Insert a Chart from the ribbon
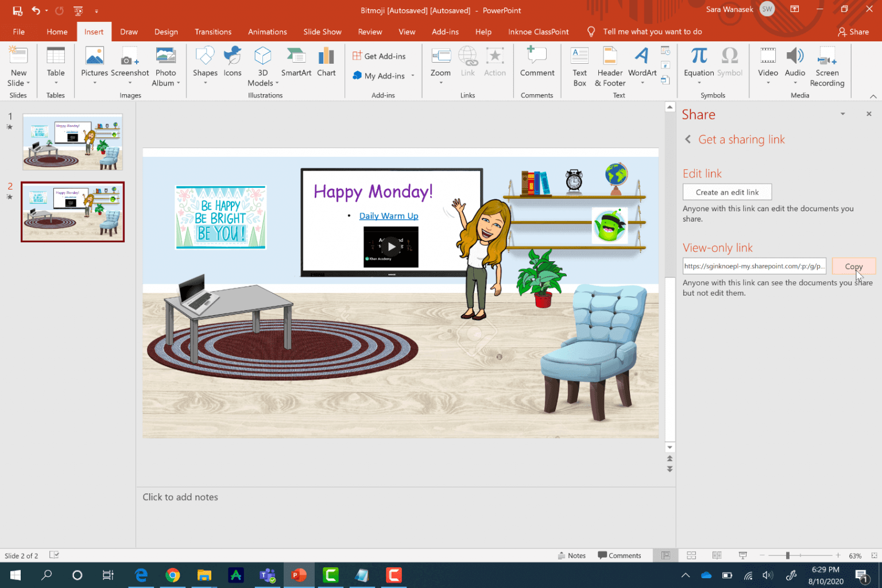 pyautogui.click(x=326, y=63)
